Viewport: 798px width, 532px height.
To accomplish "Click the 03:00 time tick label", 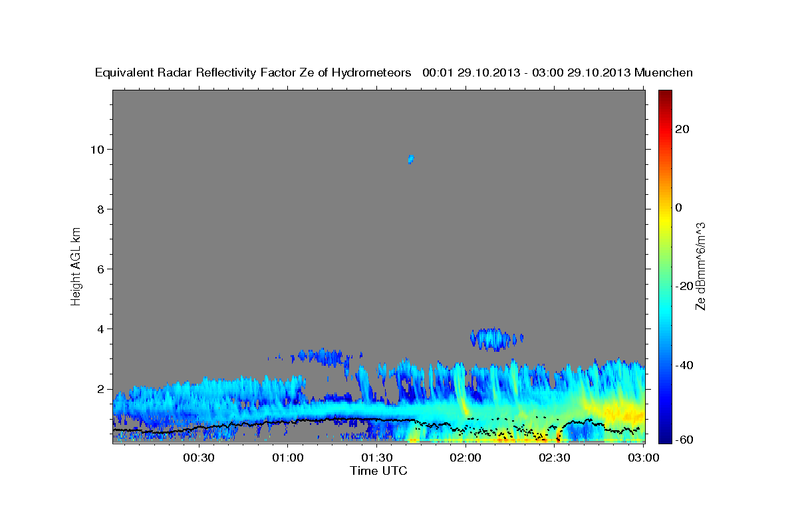I will pos(642,458).
